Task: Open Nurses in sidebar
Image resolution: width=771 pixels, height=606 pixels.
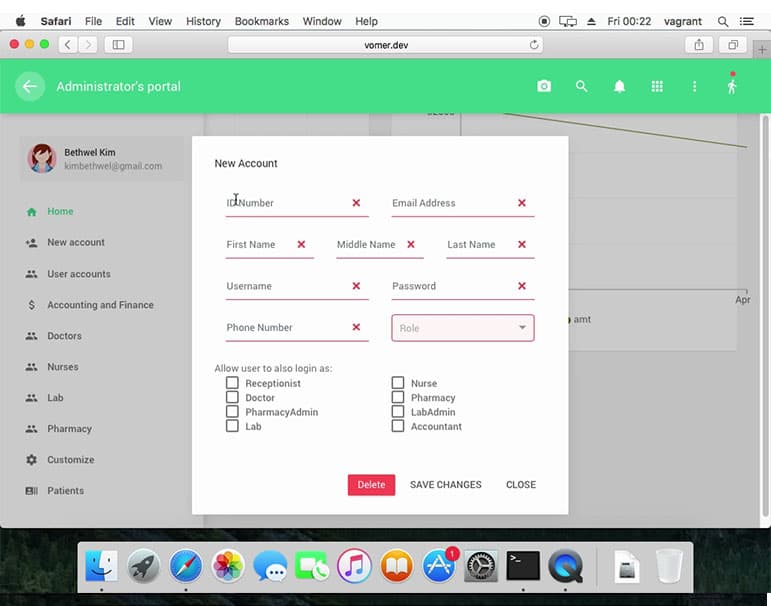Action: pos(63,367)
